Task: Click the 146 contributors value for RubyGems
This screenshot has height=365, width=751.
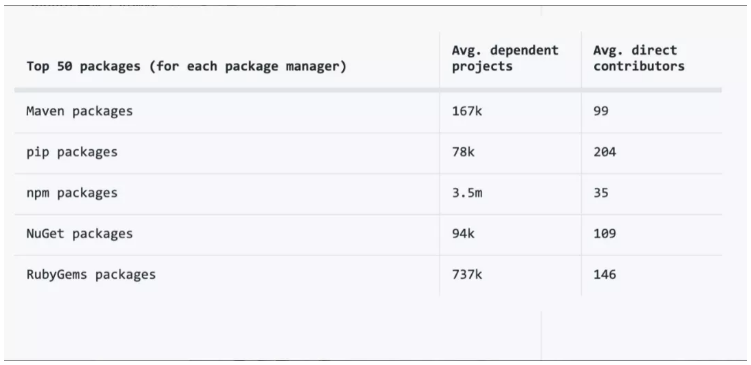Action: (604, 274)
